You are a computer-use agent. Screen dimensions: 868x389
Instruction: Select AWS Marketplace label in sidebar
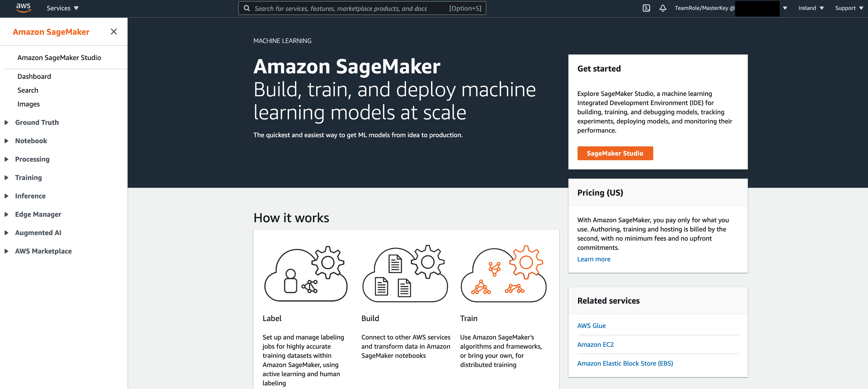[43, 251]
